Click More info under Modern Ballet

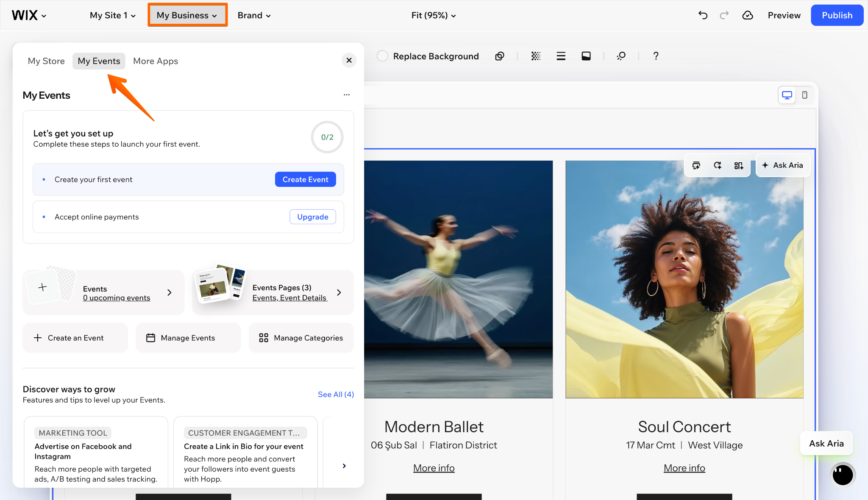click(434, 468)
